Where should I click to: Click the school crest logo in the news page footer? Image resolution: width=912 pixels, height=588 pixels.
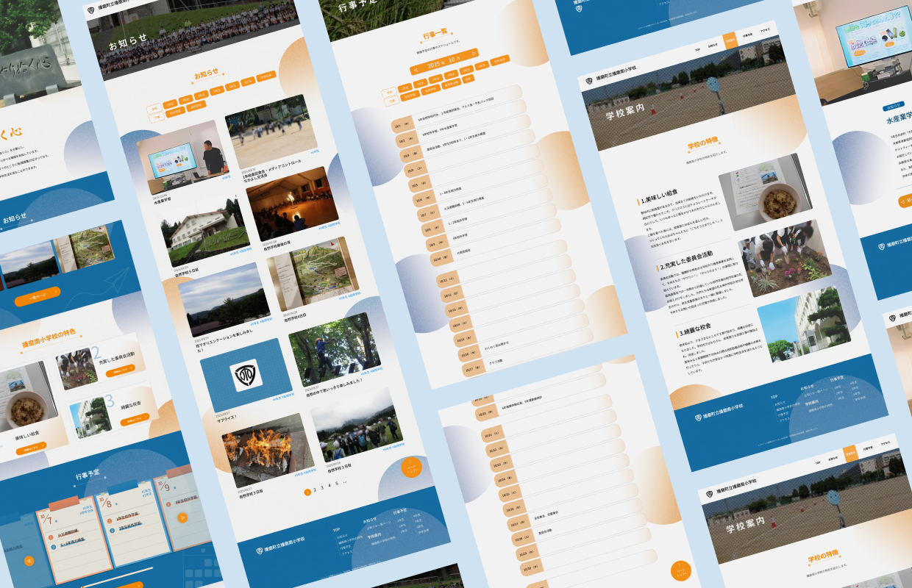tap(259, 551)
